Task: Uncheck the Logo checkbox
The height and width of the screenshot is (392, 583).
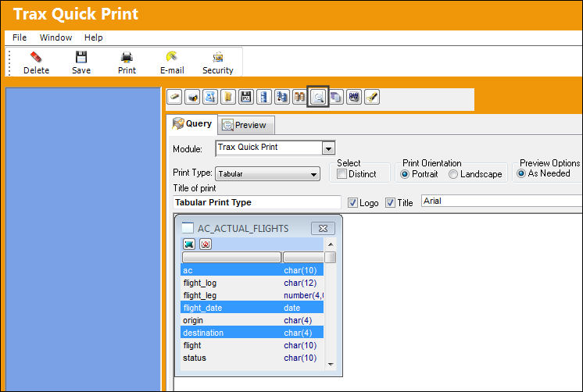Action: click(x=352, y=202)
